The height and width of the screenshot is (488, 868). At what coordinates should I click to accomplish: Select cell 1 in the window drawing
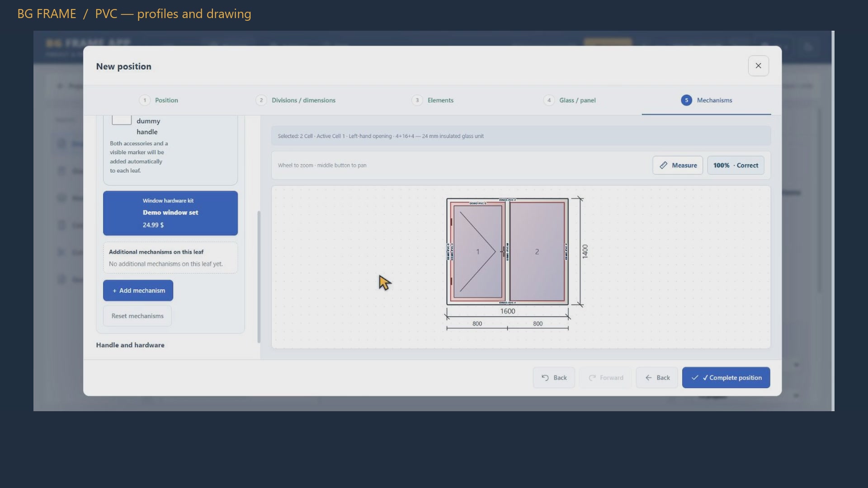[477, 252]
